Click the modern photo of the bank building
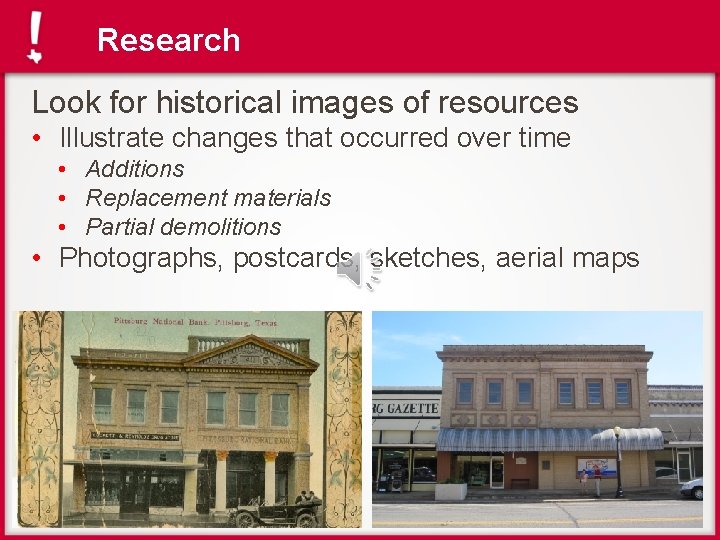The image size is (720, 540). (x=537, y=419)
